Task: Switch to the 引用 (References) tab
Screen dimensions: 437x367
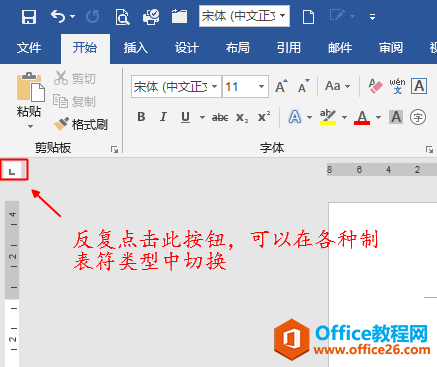Action: point(289,48)
